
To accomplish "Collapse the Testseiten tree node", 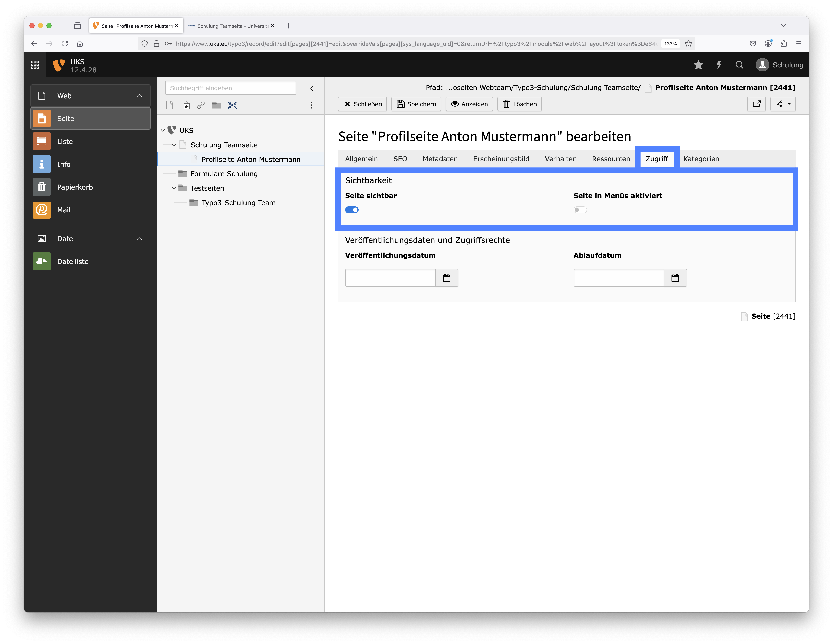I will [x=174, y=188].
